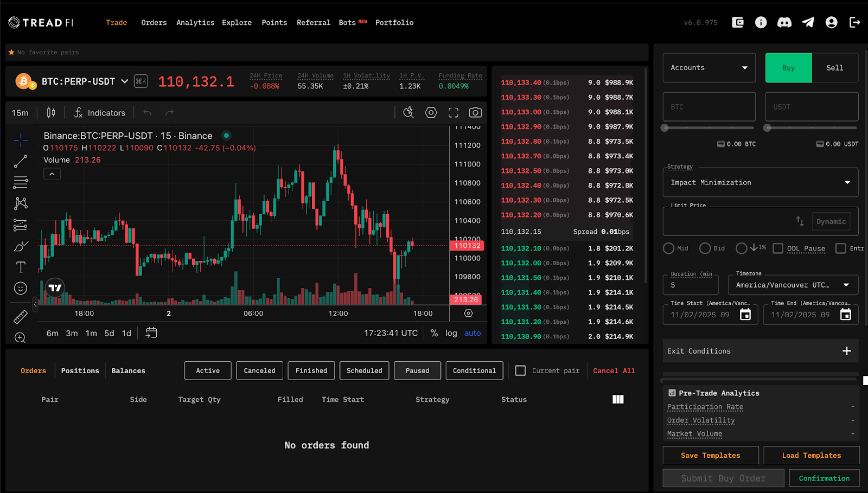Click the Cancel All link
The width and height of the screenshot is (868, 493).
pyautogui.click(x=614, y=370)
